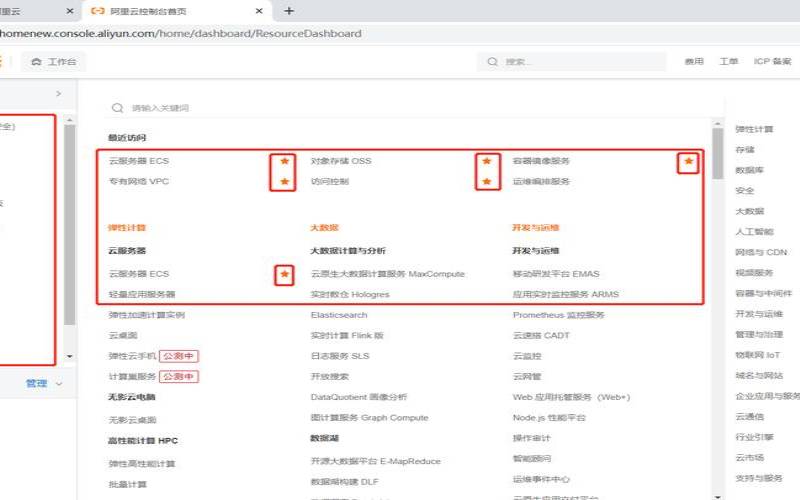Screen dimensions: 800x500
Task: Open DataQuotient 画像分析
Action: tap(359, 397)
